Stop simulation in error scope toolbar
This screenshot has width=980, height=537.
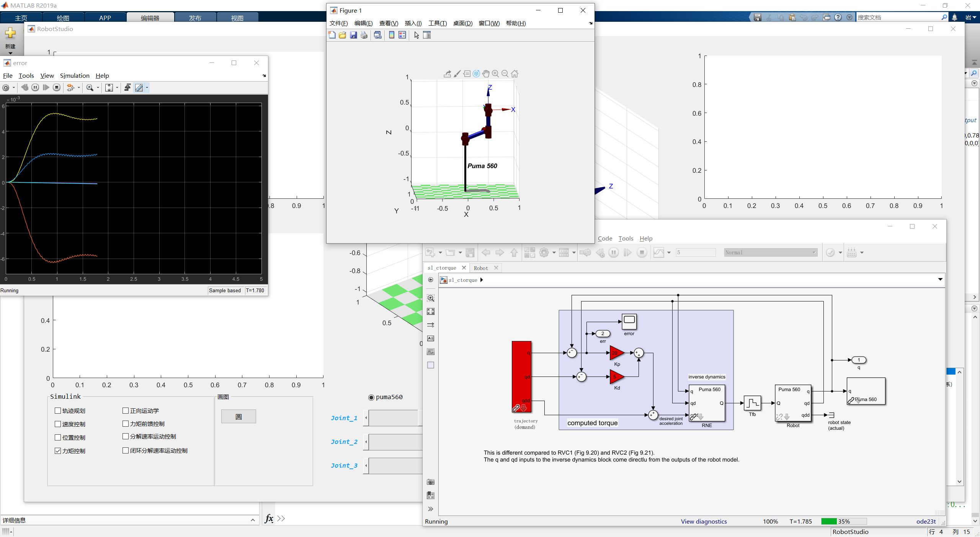(57, 87)
